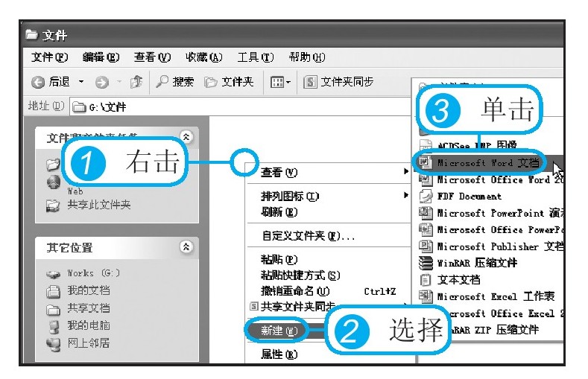The width and height of the screenshot is (588, 379).
Task: Click the Microsoft Word document icon
Action: pyautogui.click(x=426, y=162)
